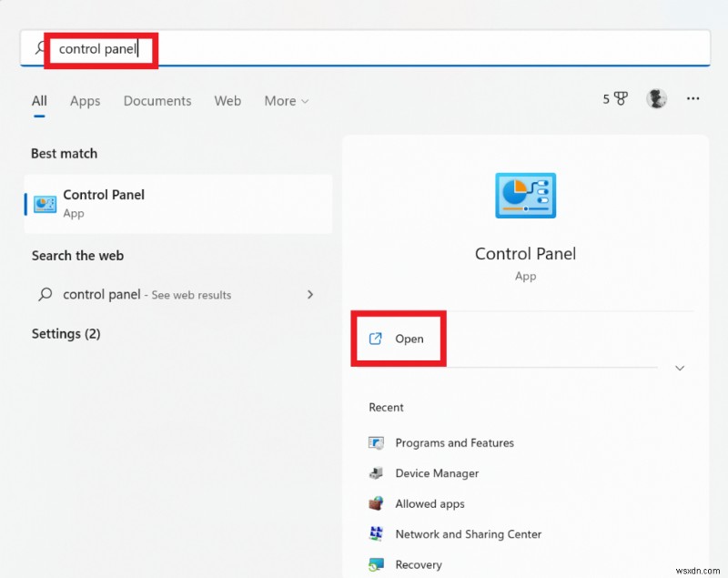Screen dimensions: 728x578
Task: Click the Control Panel title in preview pane
Action: click(x=526, y=253)
